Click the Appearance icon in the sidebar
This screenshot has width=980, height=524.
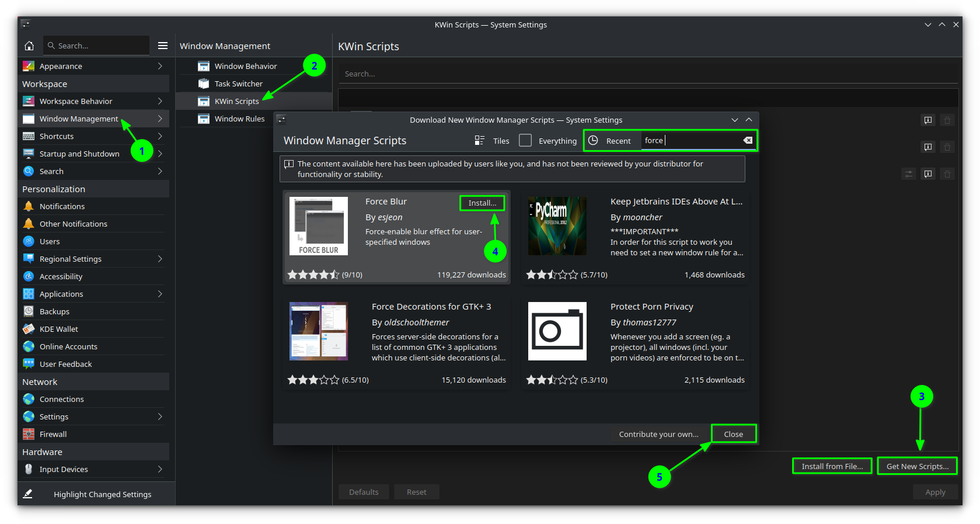pos(29,66)
